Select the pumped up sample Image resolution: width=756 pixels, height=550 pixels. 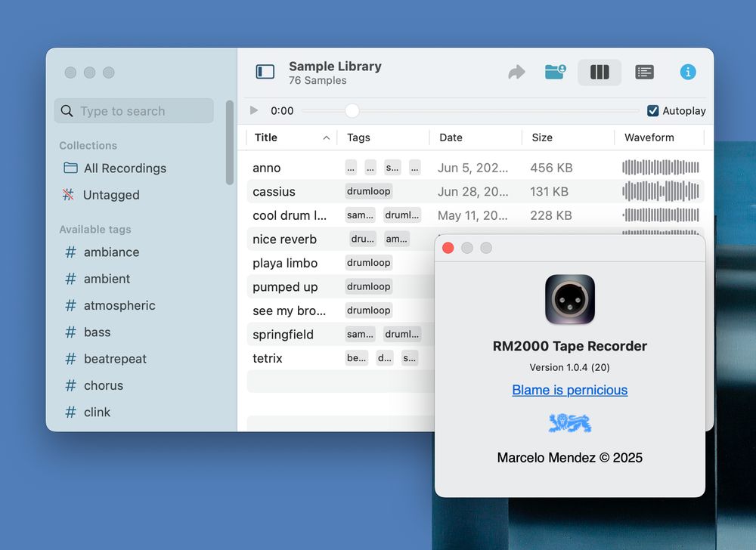point(285,287)
